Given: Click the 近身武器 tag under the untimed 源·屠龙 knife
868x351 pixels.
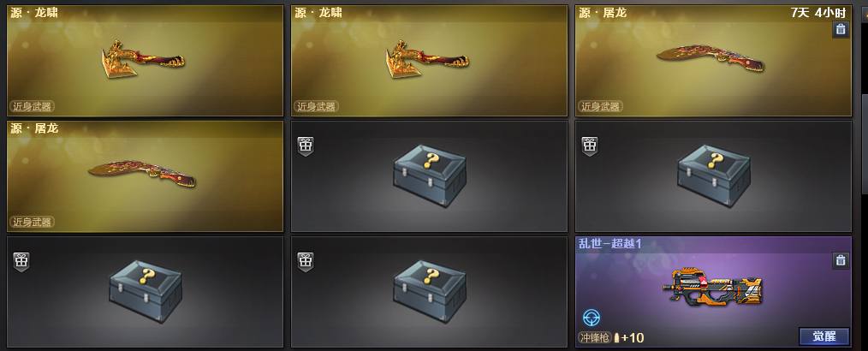Looking at the screenshot, I should [x=33, y=222].
